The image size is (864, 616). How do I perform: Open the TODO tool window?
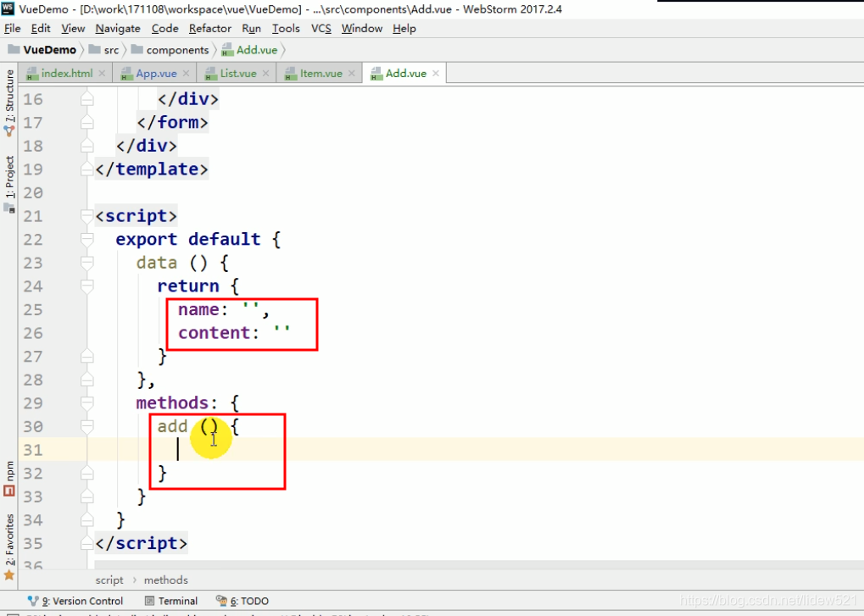coord(242,601)
